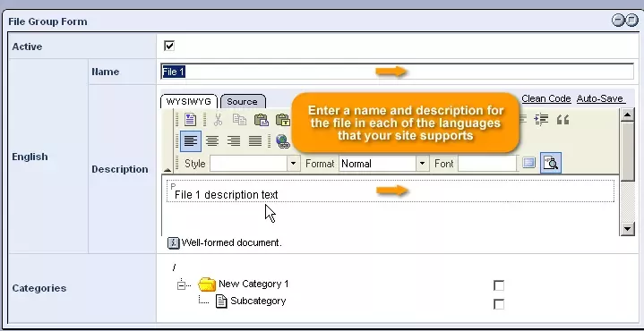Click the editor vertical scrollbar thumb
The image size is (644, 331).
coord(627,151)
